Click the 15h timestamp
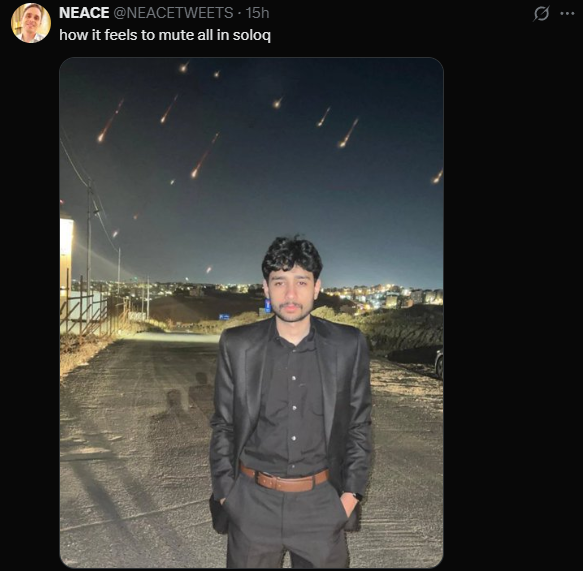The width and height of the screenshot is (583, 571). [257, 13]
